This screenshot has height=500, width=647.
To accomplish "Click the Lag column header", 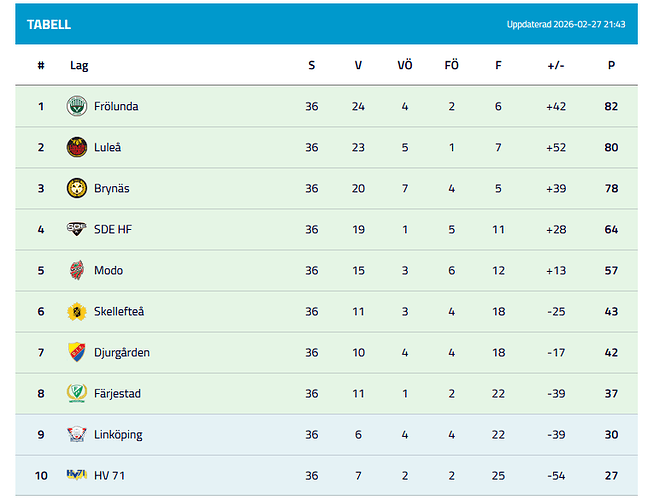I will coord(79,65).
